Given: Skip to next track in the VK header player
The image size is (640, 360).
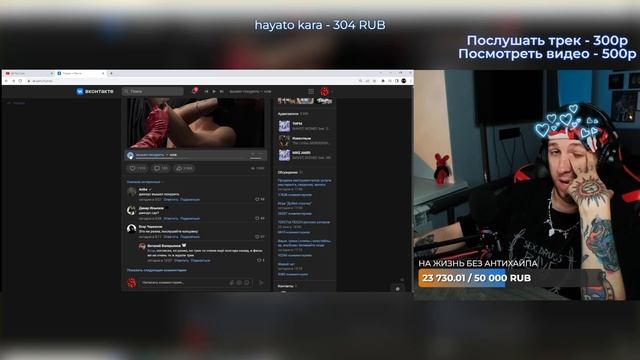Looking at the screenshot, I should tap(222, 91).
